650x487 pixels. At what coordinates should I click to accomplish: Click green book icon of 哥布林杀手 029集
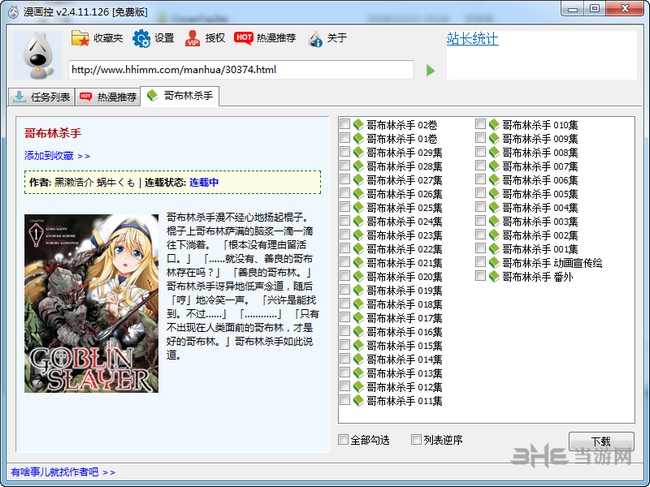point(358,152)
